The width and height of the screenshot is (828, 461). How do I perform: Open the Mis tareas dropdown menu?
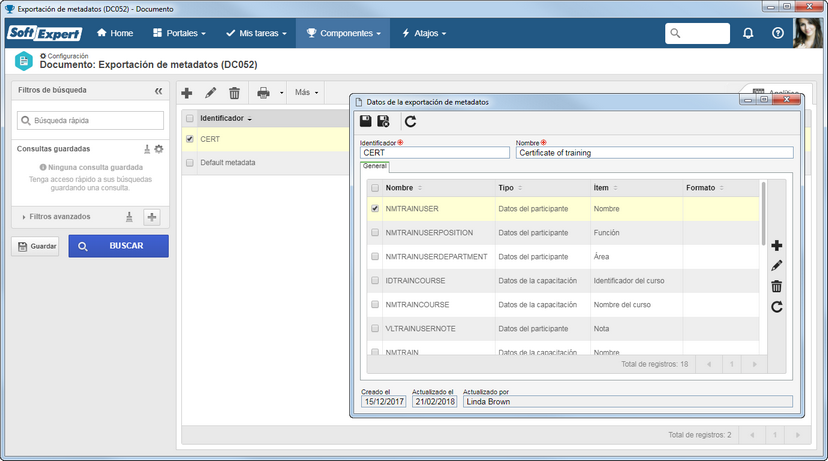256,33
